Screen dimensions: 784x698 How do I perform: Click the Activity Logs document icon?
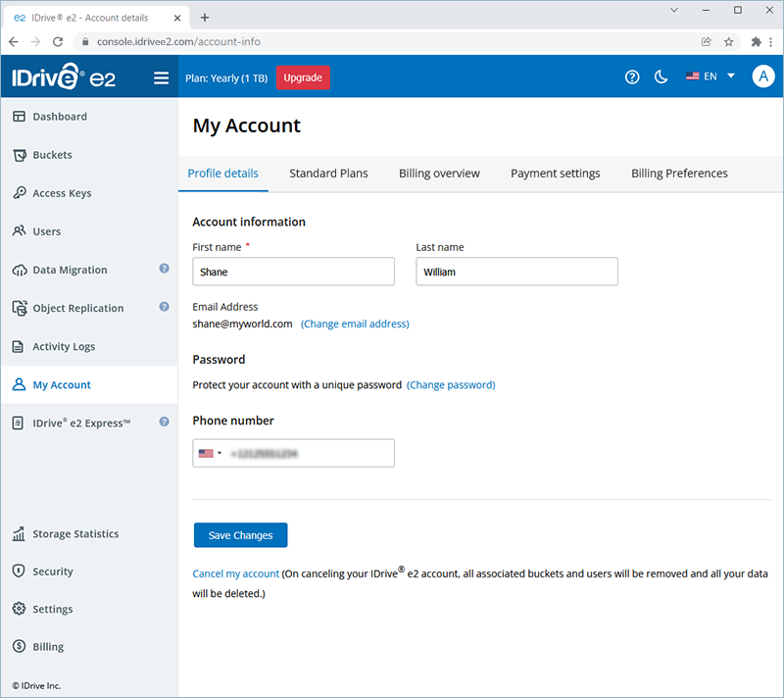click(18, 346)
